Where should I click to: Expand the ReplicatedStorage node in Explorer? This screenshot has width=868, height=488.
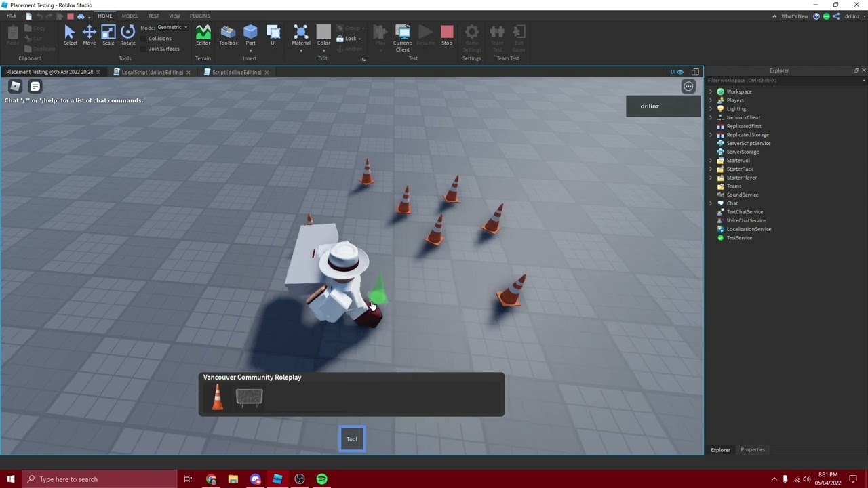pos(711,135)
